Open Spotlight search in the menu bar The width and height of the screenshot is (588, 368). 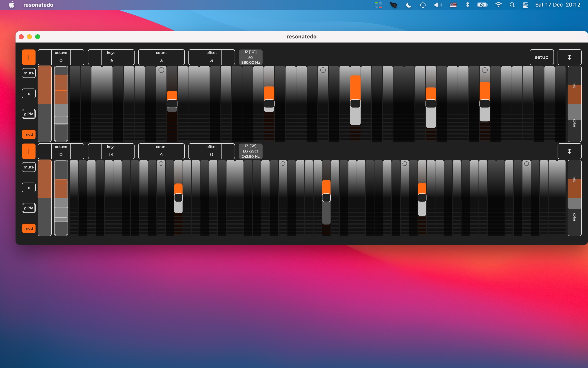512,5
